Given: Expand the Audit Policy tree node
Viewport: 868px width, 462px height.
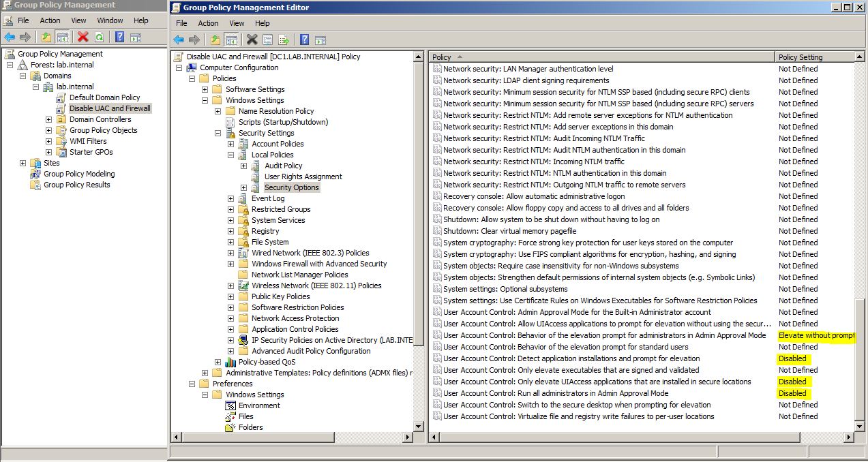Looking at the screenshot, I should tap(243, 166).
